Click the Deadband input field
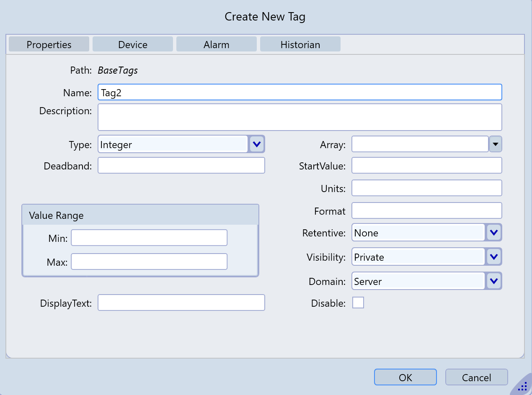 (181, 166)
